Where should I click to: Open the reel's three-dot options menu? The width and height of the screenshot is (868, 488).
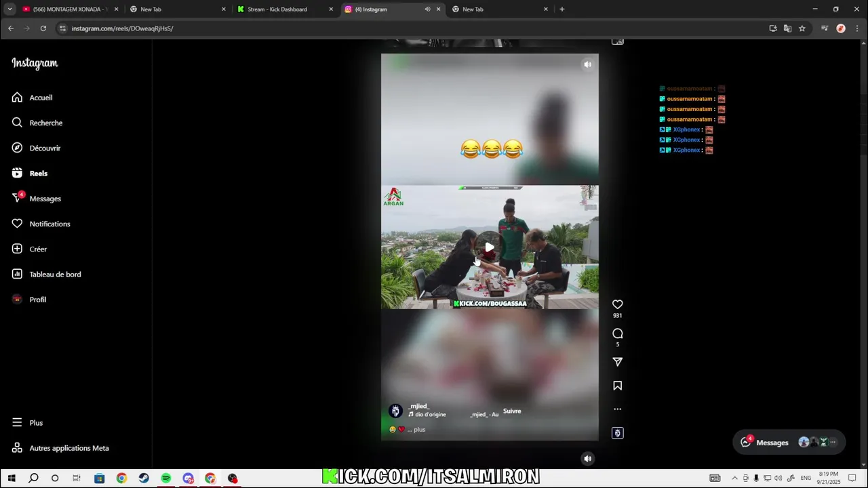pyautogui.click(x=617, y=409)
